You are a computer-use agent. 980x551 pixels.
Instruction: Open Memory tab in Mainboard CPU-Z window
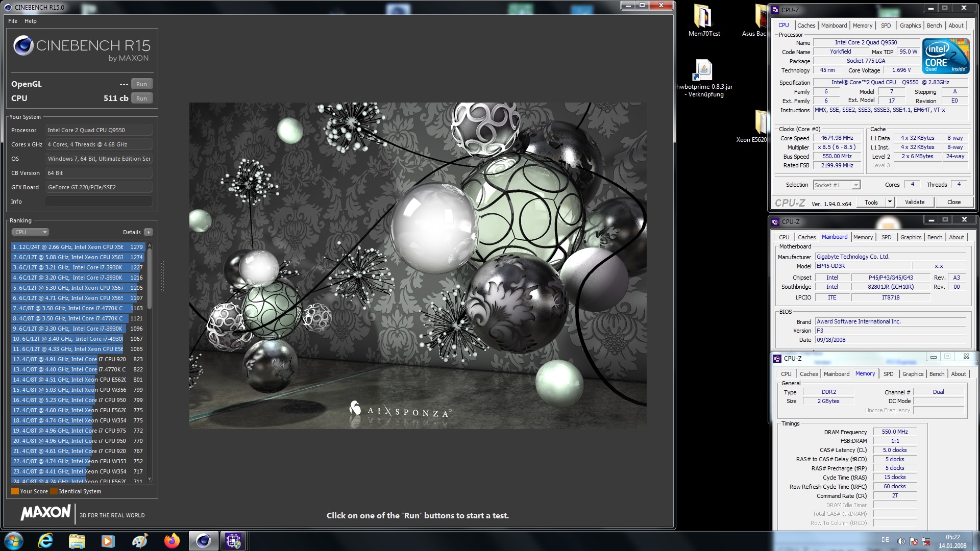(863, 237)
